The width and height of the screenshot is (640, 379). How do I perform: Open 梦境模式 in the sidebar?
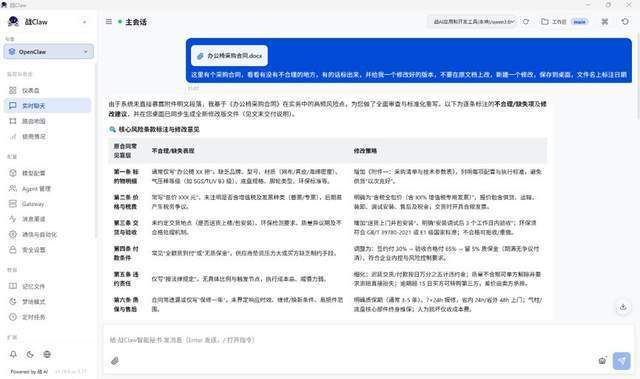[x=48, y=301]
